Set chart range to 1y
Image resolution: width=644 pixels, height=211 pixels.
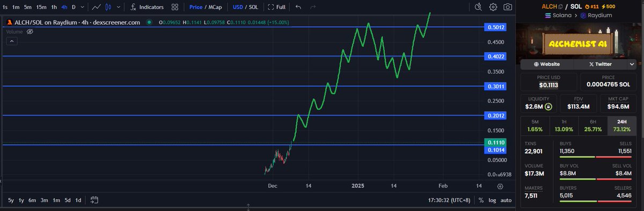21,200
